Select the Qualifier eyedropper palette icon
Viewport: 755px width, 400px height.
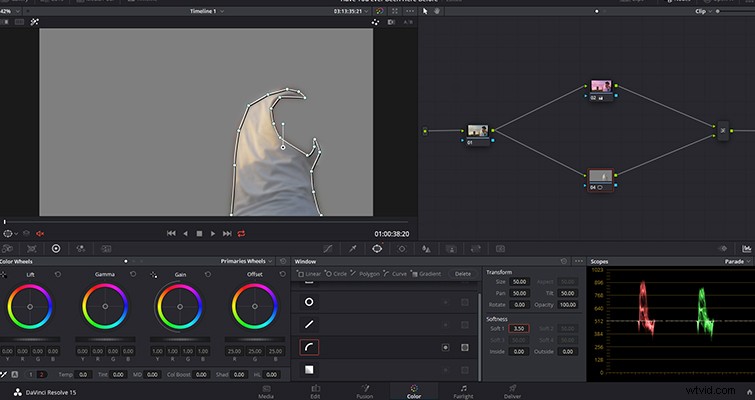click(352, 248)
